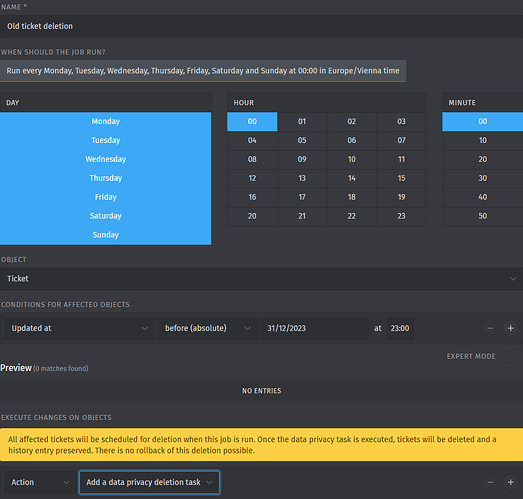Add a new condition with plus icon
The height and width of the screenshot is (499, 523).
click(x=510, y=328)
